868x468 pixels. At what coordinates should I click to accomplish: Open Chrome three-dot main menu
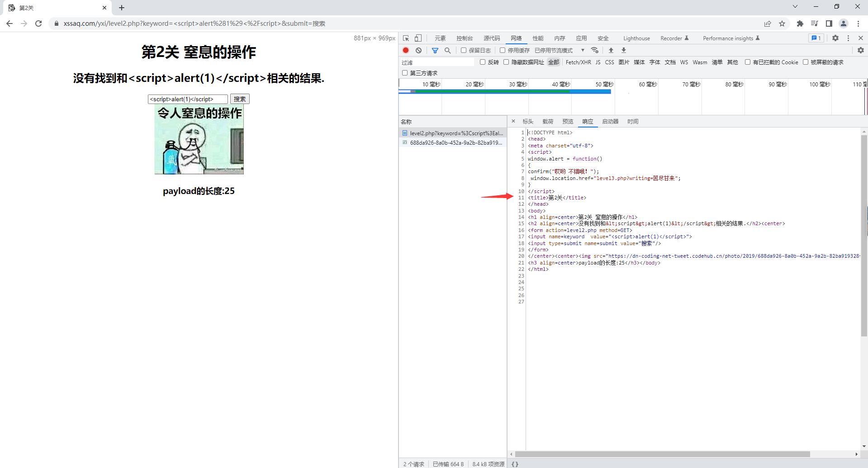tap(858, 24)
